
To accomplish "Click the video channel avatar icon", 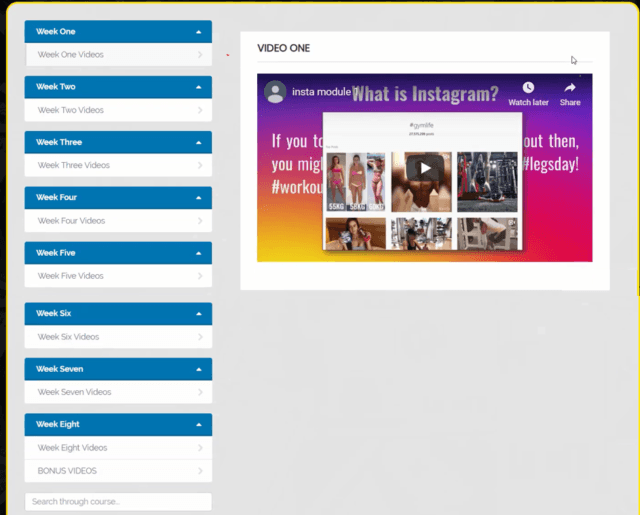I will point(275,92).
